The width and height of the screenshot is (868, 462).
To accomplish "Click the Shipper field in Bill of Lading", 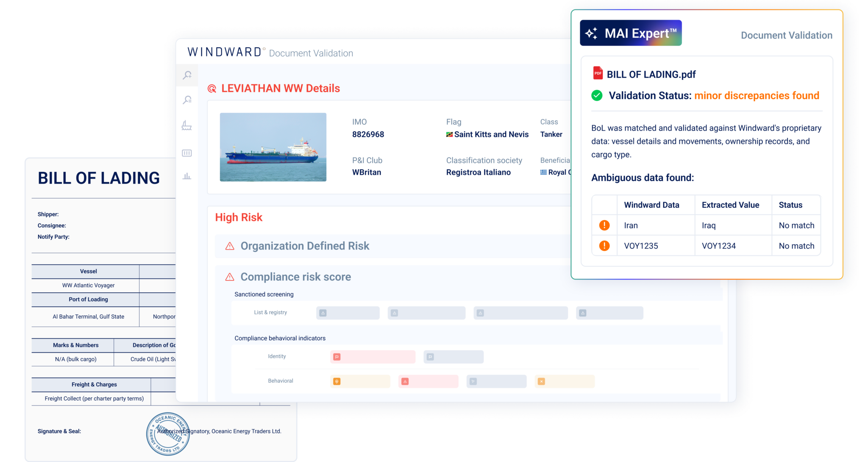I will click(48, 214).
